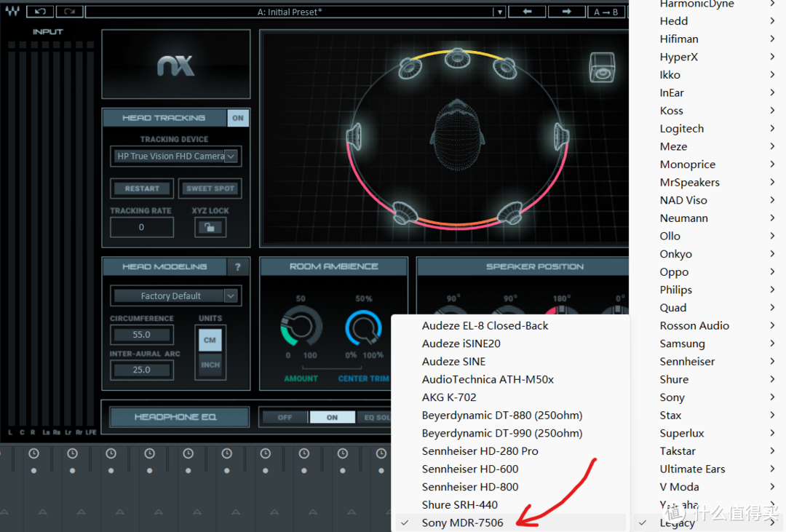The width and height of the screenshot is (786, 532).
Task: Edit the Tracking Rate value field
Action: (142, 227)
